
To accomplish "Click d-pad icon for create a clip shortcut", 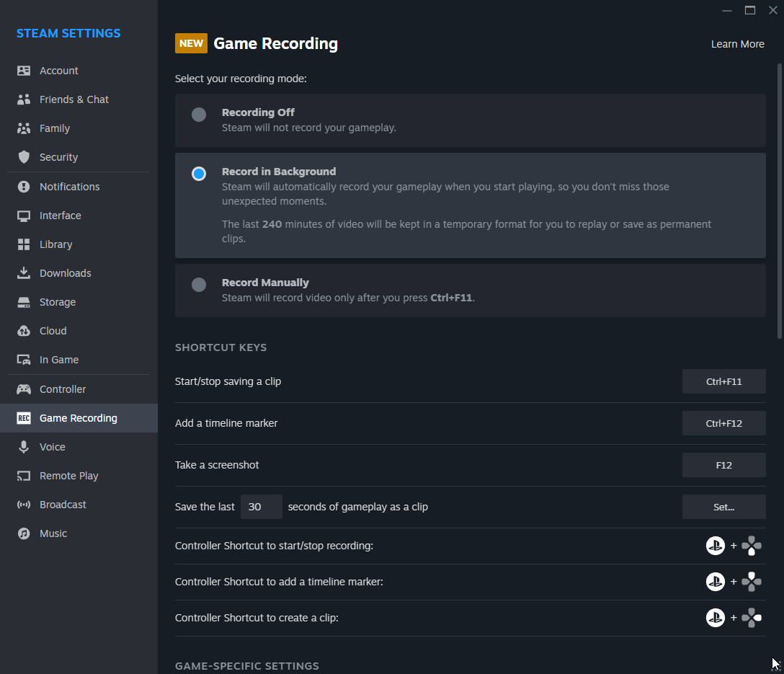I will click(x=752, y=618).
